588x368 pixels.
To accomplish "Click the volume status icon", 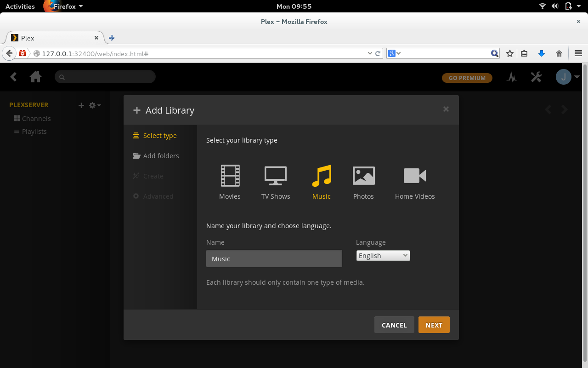I will (555, 6).
